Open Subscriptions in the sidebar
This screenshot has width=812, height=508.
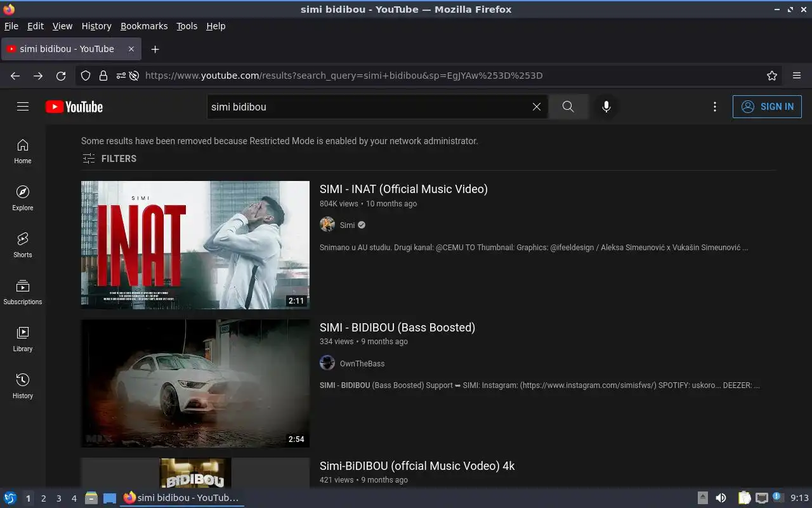(x=23, y=293)
